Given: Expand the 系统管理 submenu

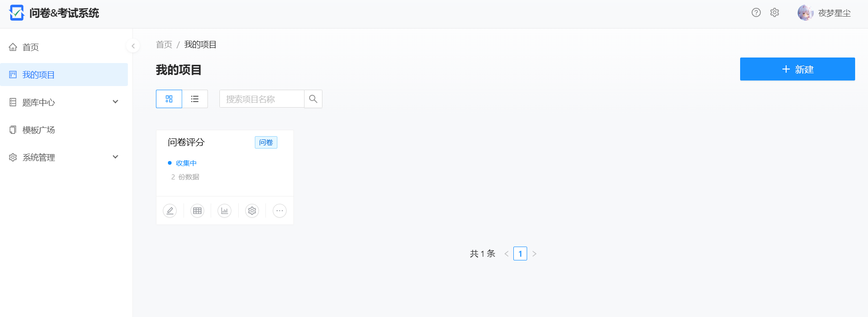Looking at the screenshot, I should [64, 157].
